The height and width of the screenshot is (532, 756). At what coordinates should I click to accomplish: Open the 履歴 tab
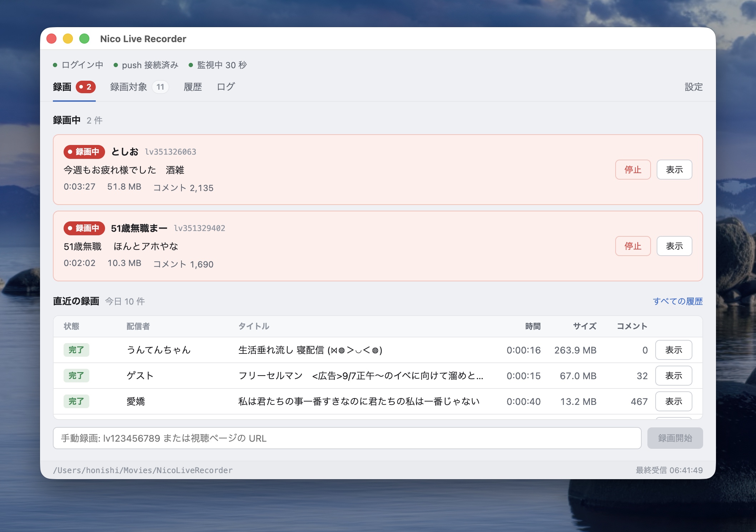193,87
